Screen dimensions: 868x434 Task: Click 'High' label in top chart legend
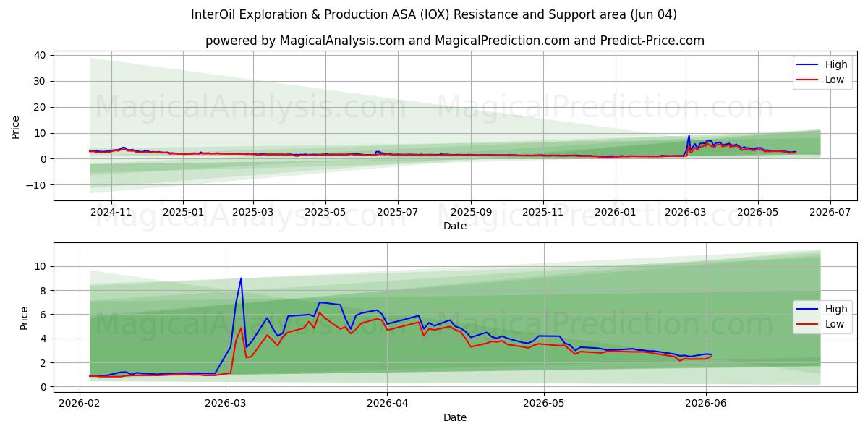click(836, 64)
